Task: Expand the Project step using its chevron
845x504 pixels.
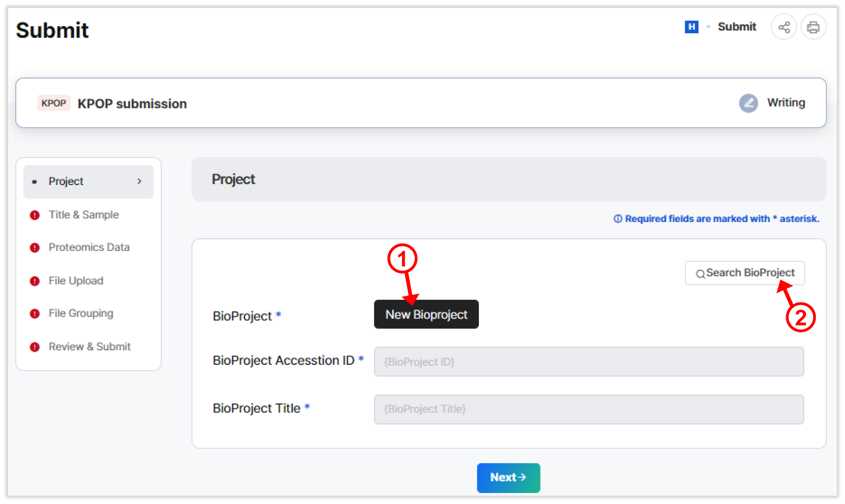Action: click(x=139, y=181)
